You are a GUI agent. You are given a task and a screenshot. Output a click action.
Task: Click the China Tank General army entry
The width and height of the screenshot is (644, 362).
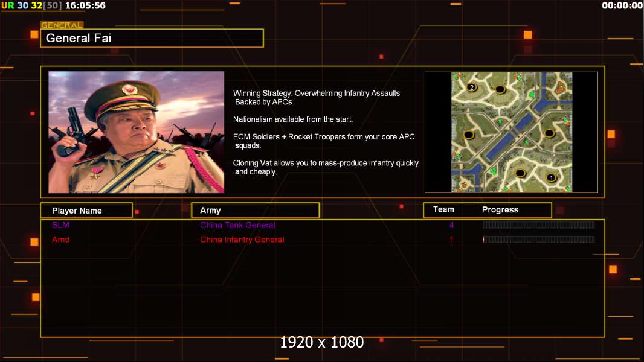(237, 225)
